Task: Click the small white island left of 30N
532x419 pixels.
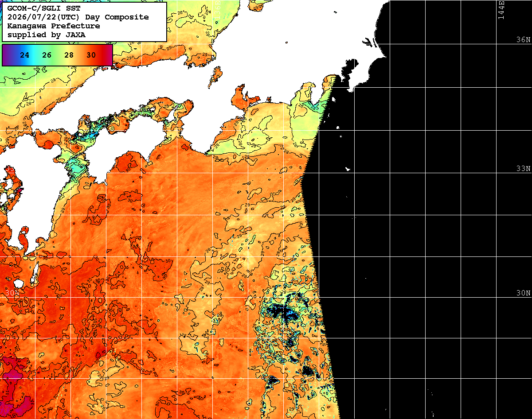Action: tap(18, 283)
